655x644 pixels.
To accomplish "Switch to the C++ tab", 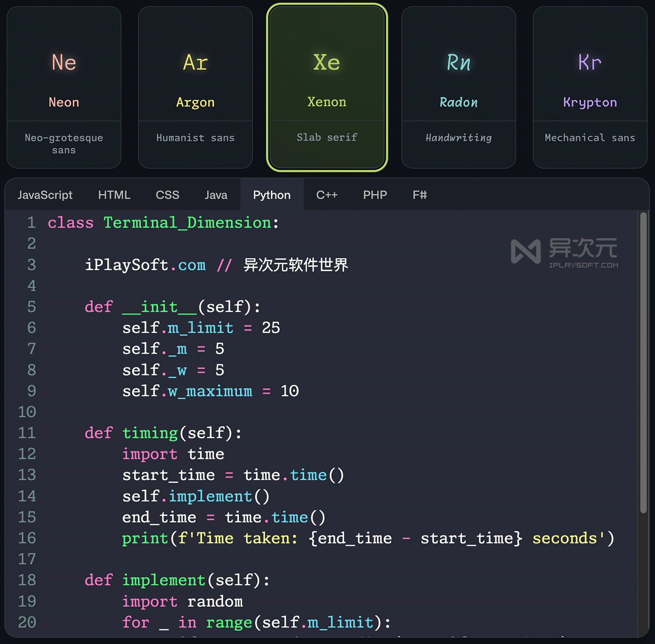I will [x=327, y=194].
